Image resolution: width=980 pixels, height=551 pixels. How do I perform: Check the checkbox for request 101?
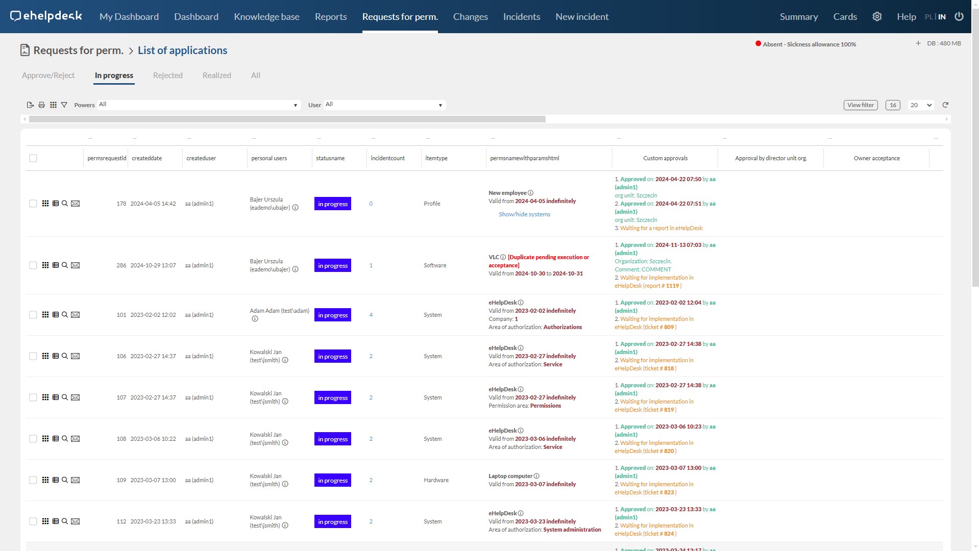click(33, 315)
